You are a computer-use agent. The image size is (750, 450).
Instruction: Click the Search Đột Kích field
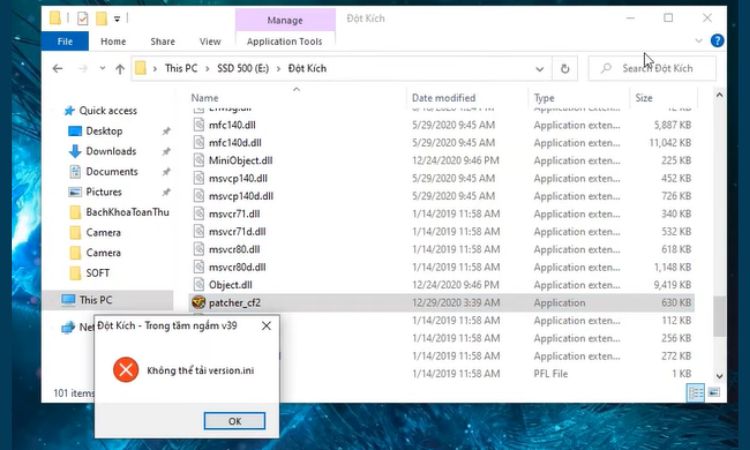652,68
